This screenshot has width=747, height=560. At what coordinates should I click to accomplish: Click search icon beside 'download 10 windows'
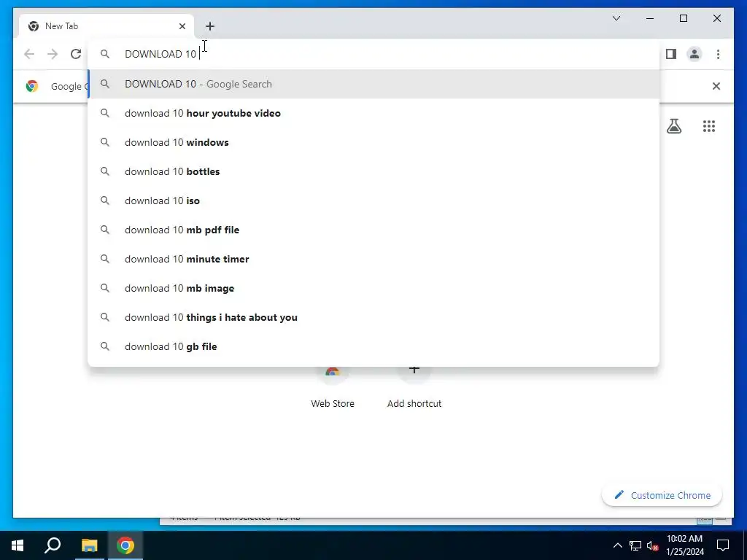click(x=105, y=142)
